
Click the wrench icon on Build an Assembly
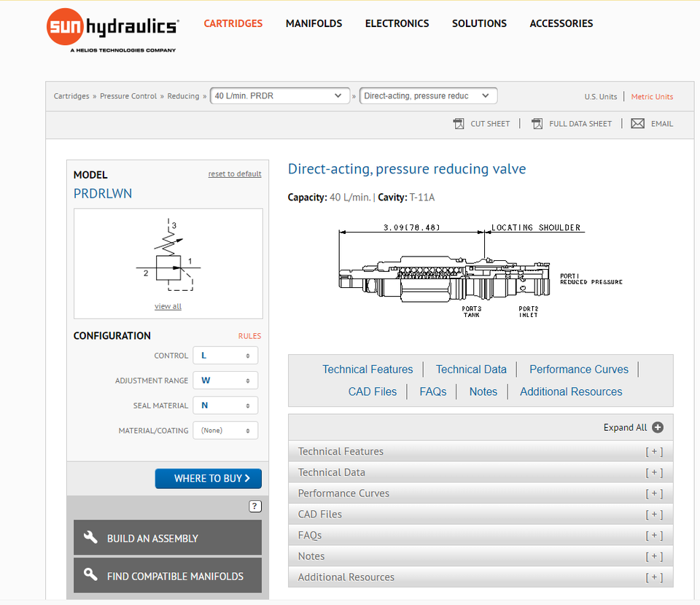click(x=90, y=537)
